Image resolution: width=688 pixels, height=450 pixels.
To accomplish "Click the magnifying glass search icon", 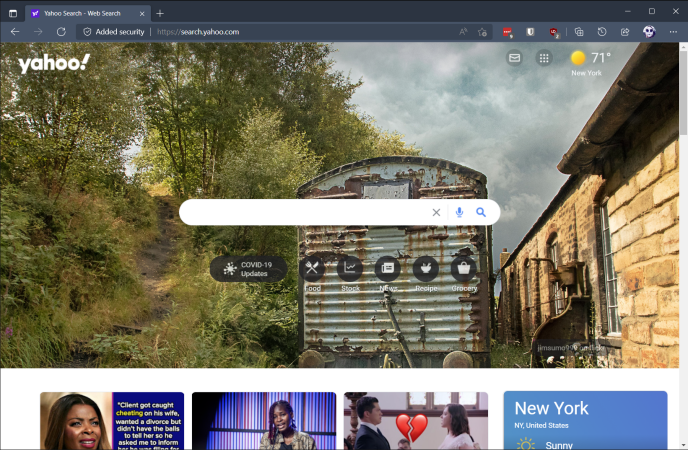I will pyautogui.click(x=481, y=212).
